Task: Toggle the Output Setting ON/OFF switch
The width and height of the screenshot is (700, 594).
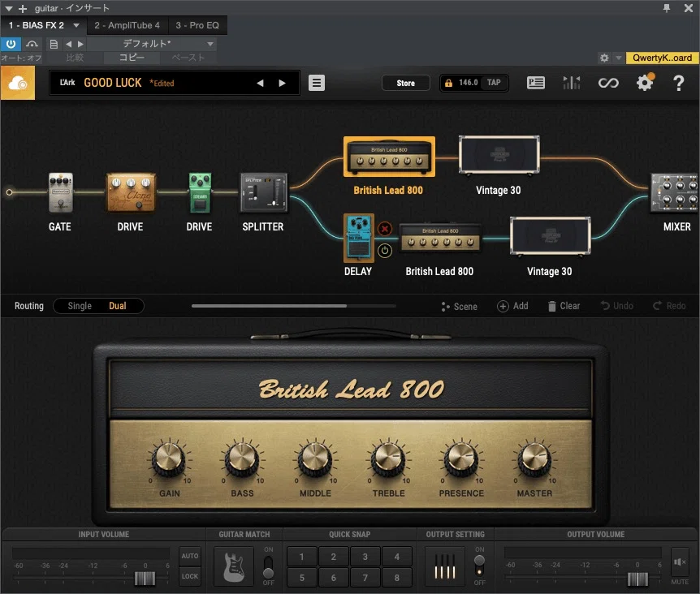Action: point(479,566)
